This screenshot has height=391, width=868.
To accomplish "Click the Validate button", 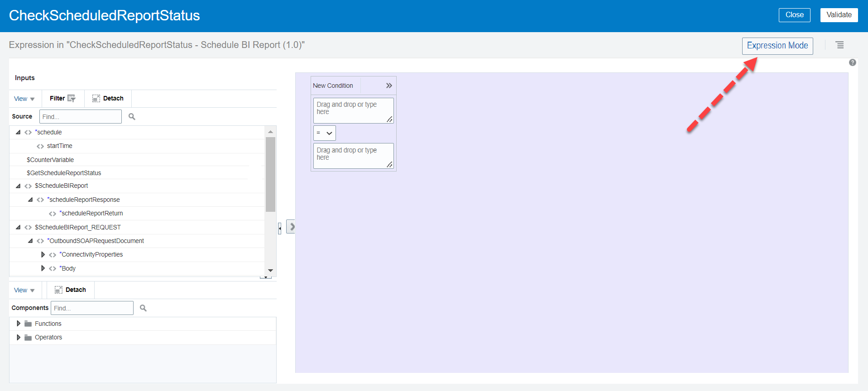I will tap(839, 15).
